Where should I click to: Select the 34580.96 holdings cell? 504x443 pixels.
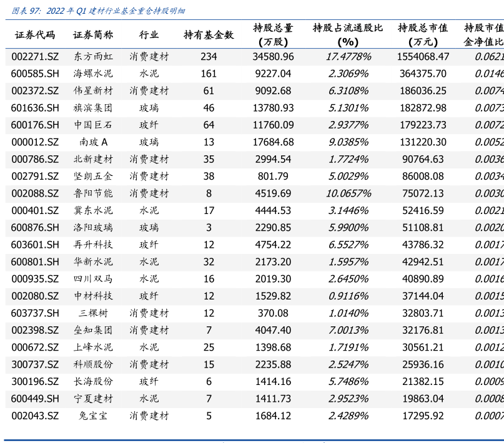(x=273, y=56)
